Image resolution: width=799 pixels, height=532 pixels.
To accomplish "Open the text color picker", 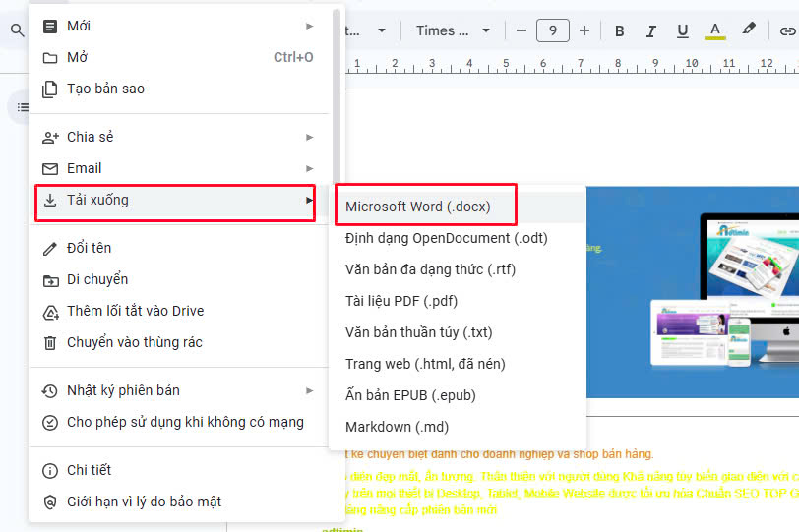I will (715, 31).
